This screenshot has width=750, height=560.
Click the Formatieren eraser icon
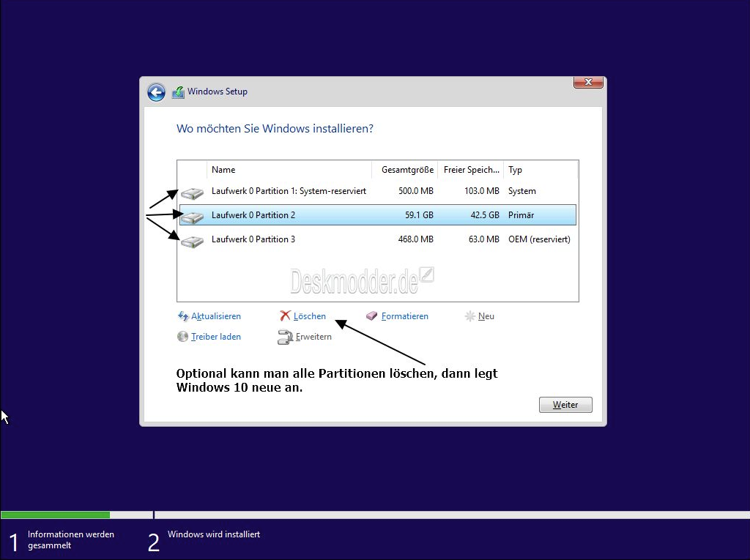(371, 316)
